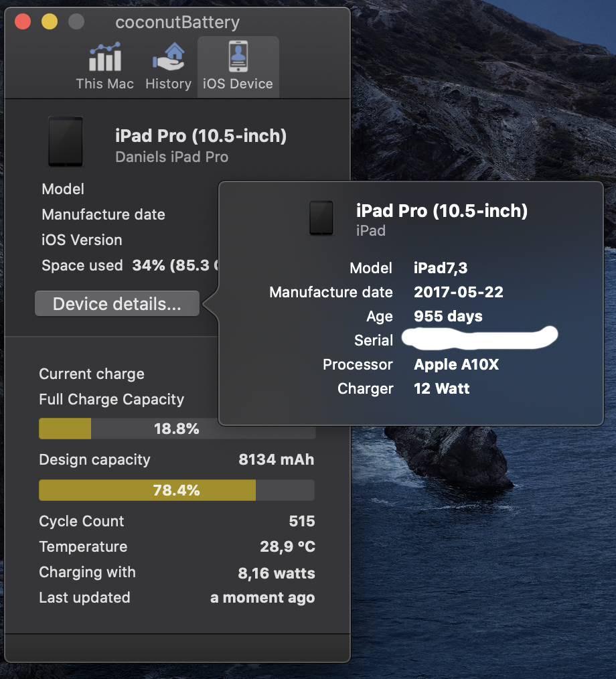This screenshot has height=679, width=616.
Task: Click the 'Design capacity' label
Action: pyautogui.click(x=95, y=460)
